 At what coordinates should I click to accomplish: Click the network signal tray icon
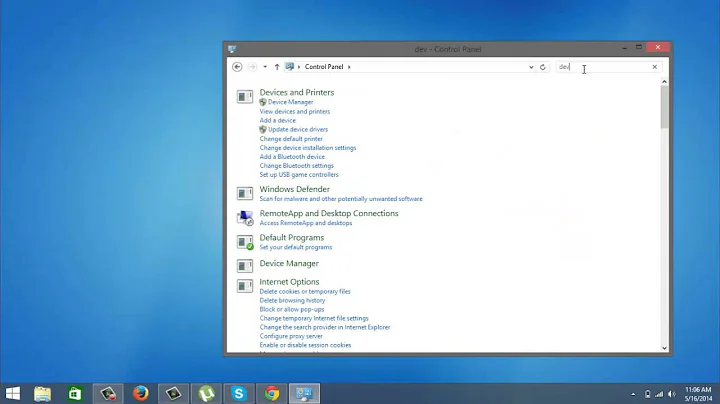[659, 394]
